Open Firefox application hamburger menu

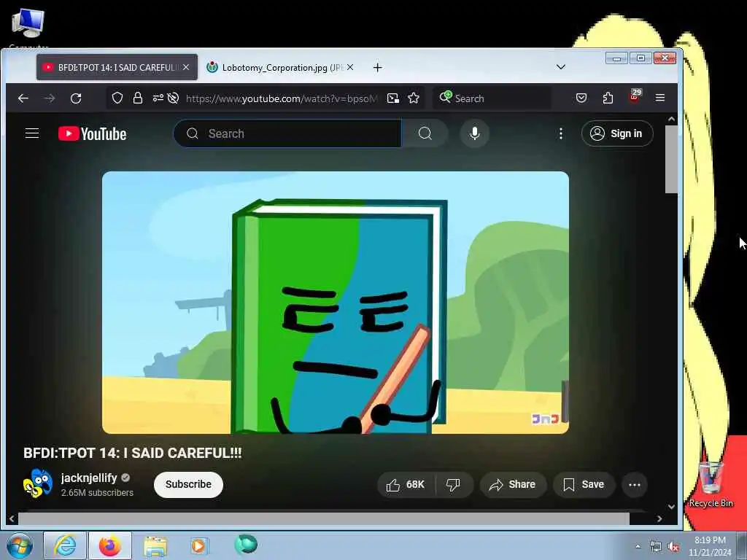pyautogui.click(x=659, y=98)
